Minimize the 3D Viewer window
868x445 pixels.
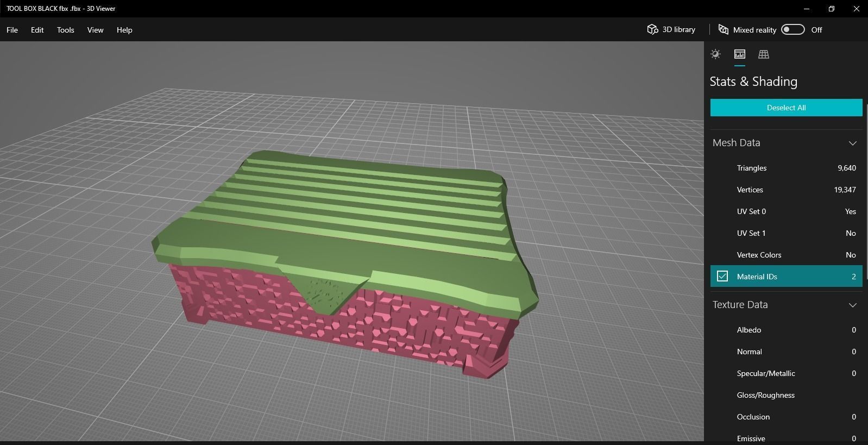point(807,9)
